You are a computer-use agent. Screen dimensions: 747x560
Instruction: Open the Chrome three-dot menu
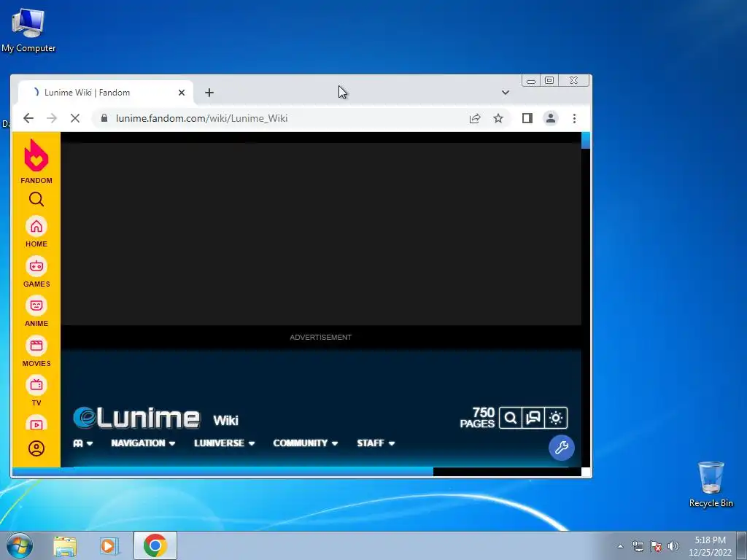574,118
